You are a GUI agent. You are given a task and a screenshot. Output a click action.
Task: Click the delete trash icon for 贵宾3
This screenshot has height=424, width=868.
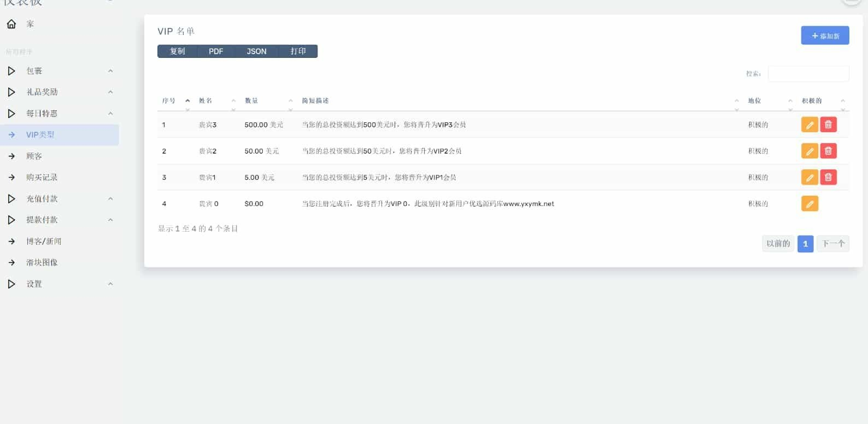(x=828, y=125)
